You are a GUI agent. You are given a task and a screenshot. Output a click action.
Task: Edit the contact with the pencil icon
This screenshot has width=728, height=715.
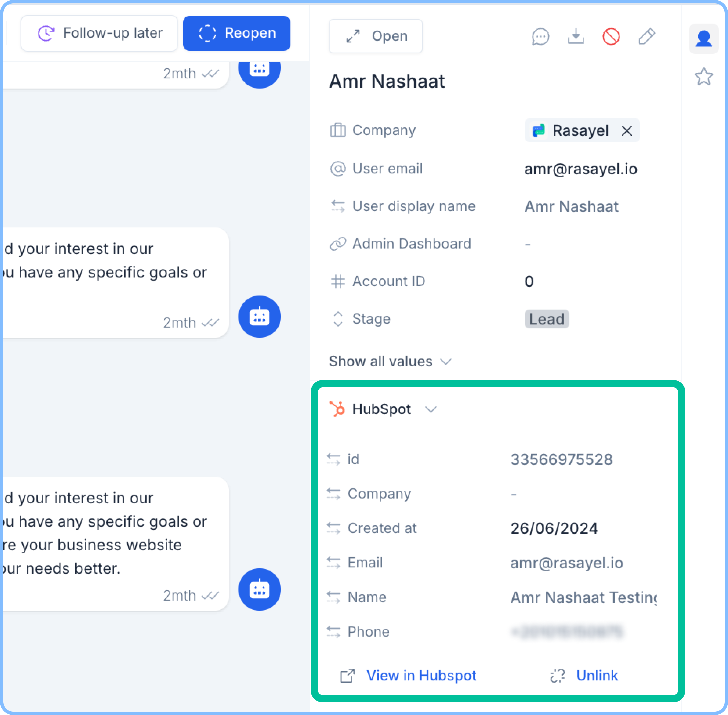647,36
